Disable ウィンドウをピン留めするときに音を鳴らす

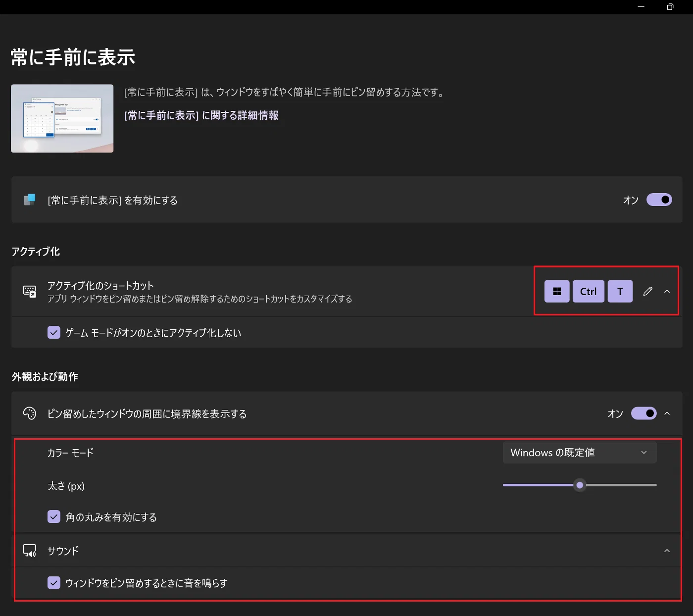tap(53, 583)
